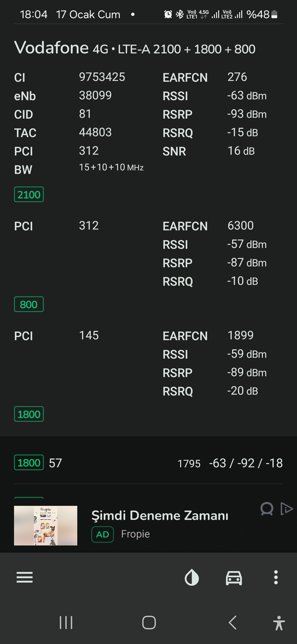Select the 2100 band badge
Screen dimensions: 297x644
tap(29, 195)
